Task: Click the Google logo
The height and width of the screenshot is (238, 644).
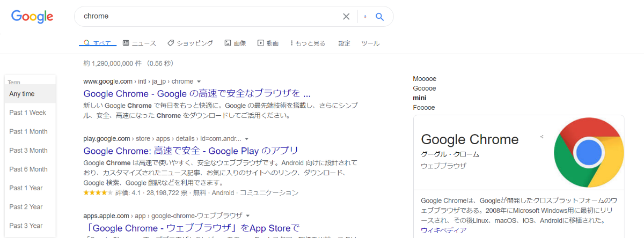Action: pos(32,17)
